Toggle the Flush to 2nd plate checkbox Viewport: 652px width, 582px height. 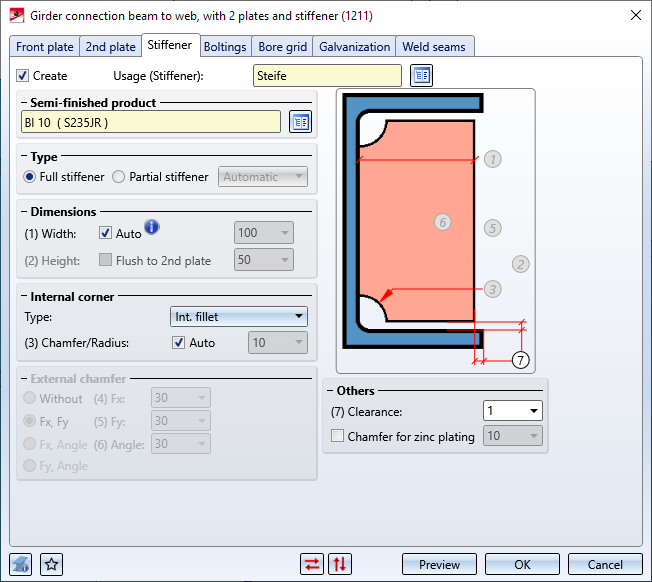click(x=105, y=260)
